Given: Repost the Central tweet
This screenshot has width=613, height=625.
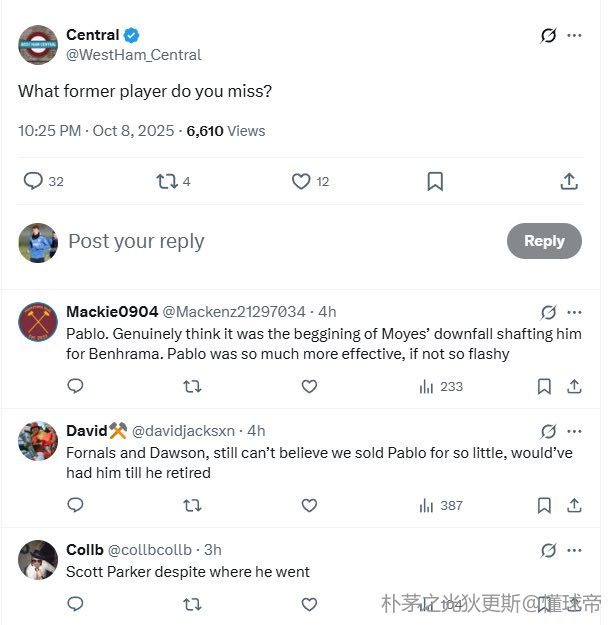Looking at the screenshot, I should (x=167, y=181).
